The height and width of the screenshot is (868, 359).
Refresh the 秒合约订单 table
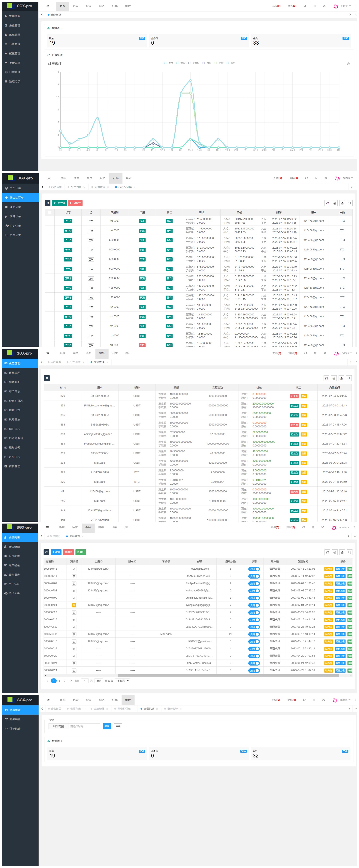tap(48, 203)
